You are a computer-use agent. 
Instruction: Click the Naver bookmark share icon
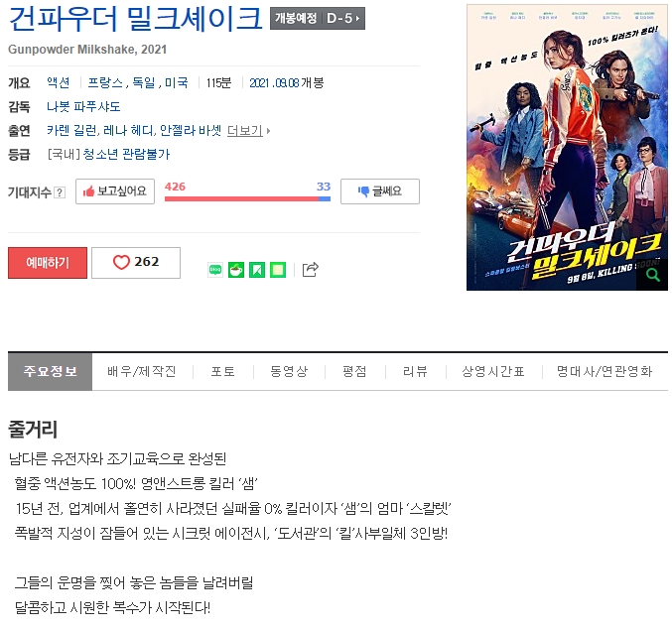(x=257, y=270)
